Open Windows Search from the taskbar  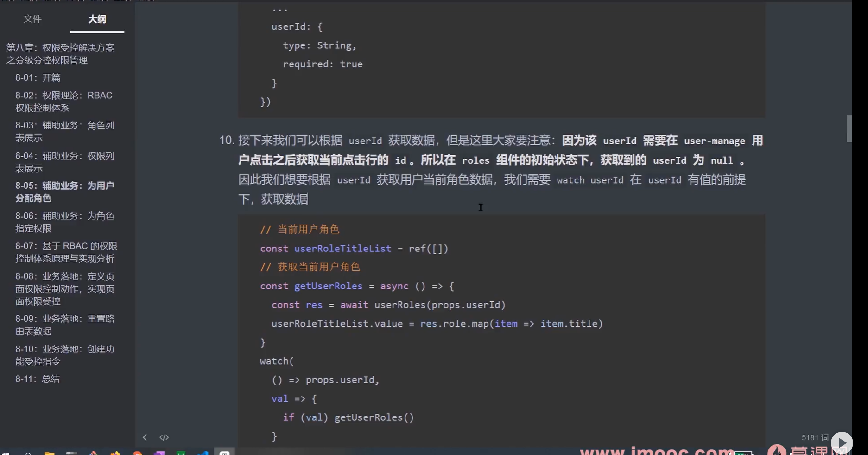[x=28, y=453]
